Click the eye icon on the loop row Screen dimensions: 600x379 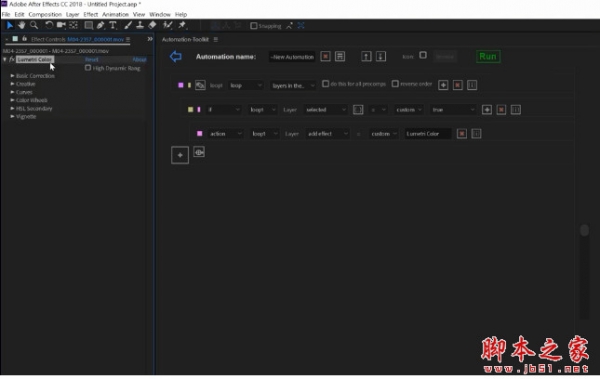click(200, 85)
